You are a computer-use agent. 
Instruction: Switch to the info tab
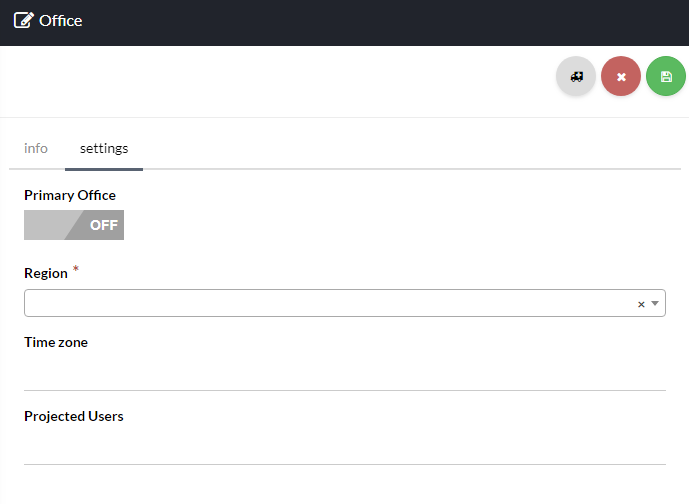36,148
